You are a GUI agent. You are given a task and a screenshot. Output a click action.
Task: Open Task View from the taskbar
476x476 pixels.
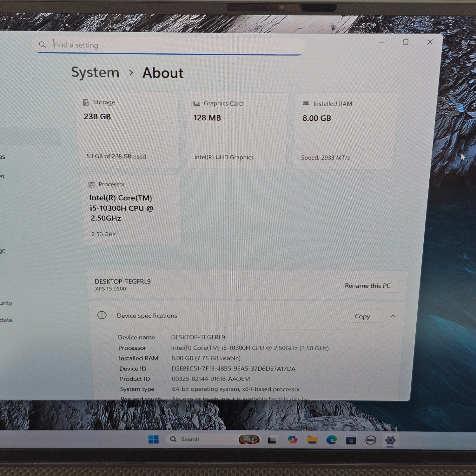tap(272, 440)
